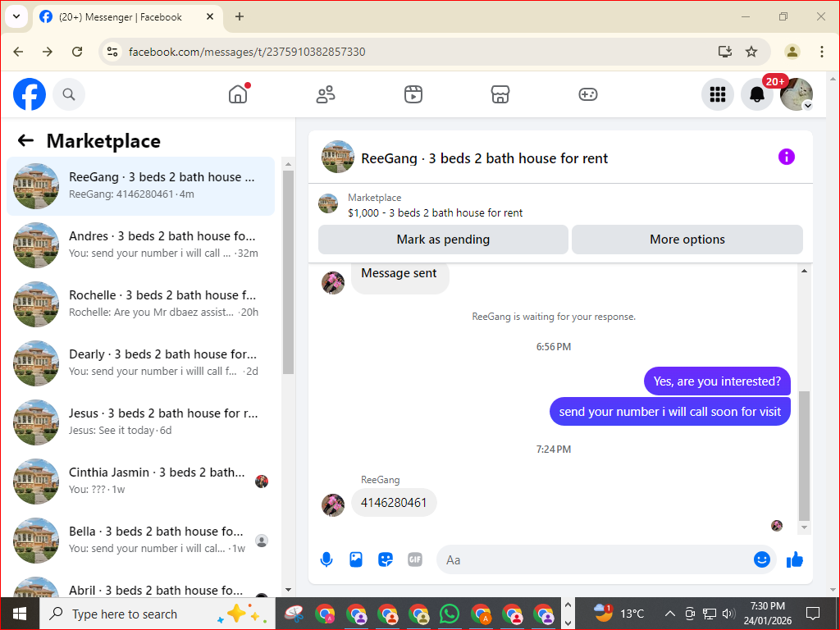840x630 pixels.
Task: Click the ReeGang chat header title
Action: (x=484, y=158)
